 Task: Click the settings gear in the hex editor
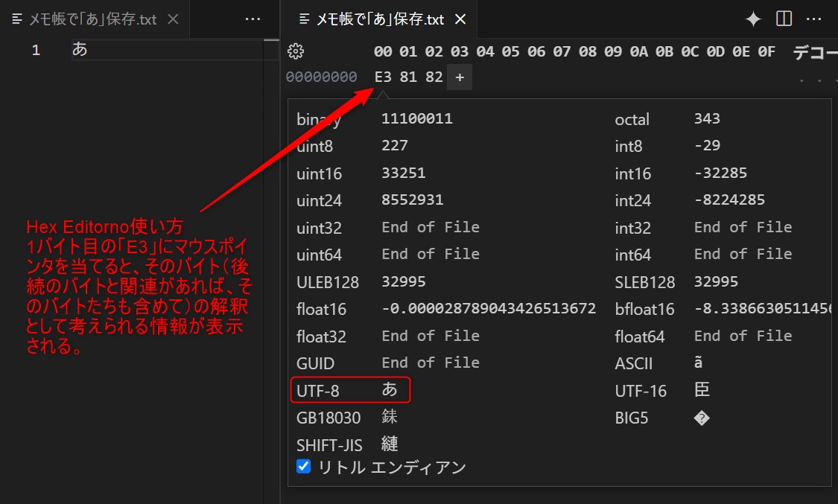click(x=295, y=51)
